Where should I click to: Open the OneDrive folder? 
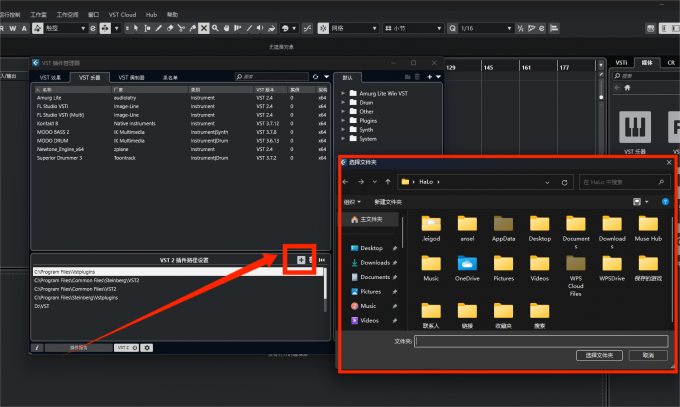coord(467,268)
